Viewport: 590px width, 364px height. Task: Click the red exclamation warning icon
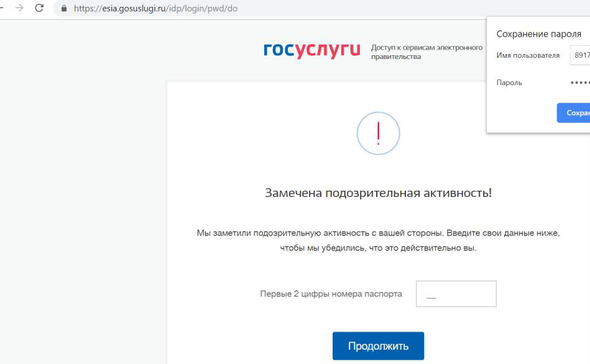coord(378,133)
